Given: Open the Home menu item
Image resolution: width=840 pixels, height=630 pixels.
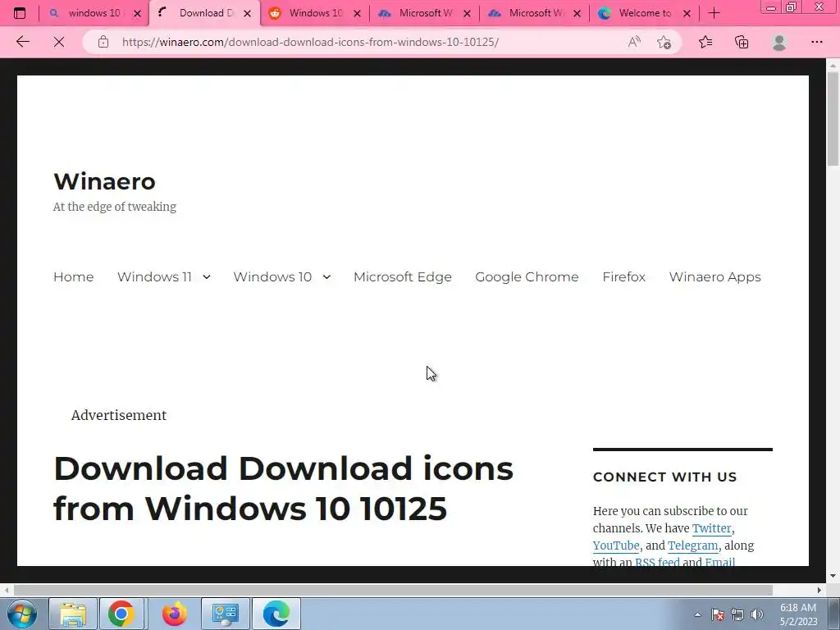Looking at the screenshot, I should (73, 277).
